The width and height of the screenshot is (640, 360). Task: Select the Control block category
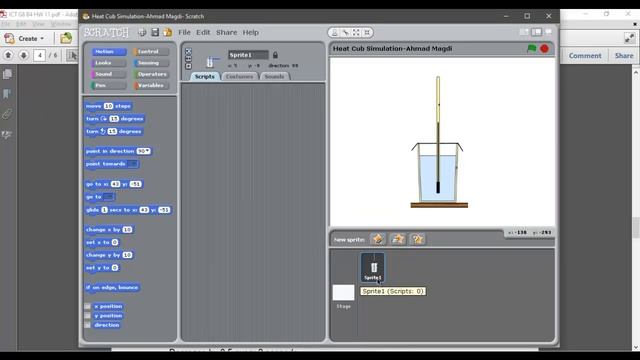[151, 52]
